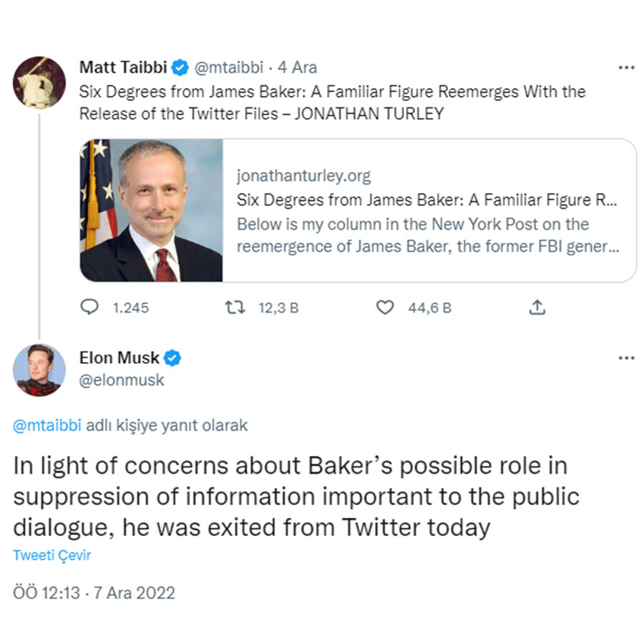This screenshot has width=644, height=644.
Task: Click the Matt Taibbi display name
Action: [123, 68]
